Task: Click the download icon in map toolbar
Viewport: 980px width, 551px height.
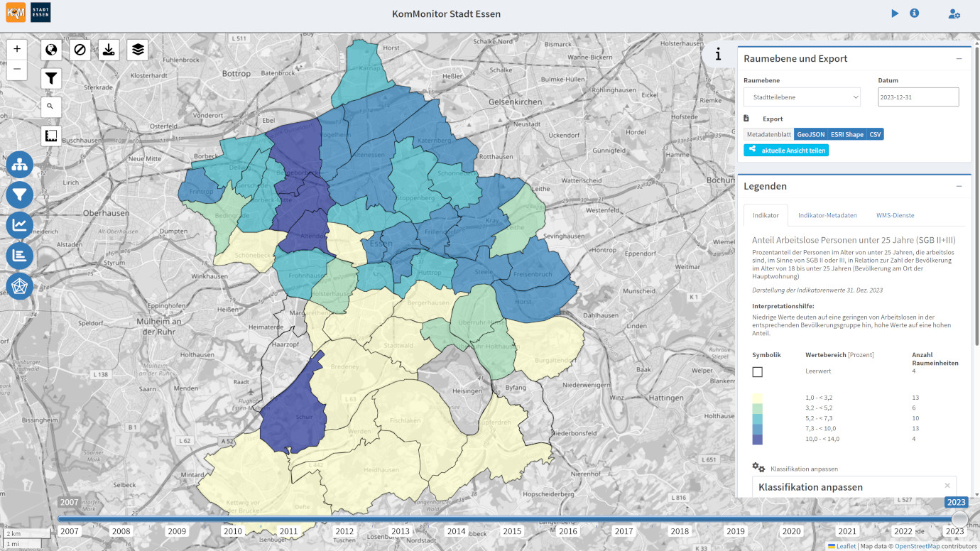Action: 109,50
